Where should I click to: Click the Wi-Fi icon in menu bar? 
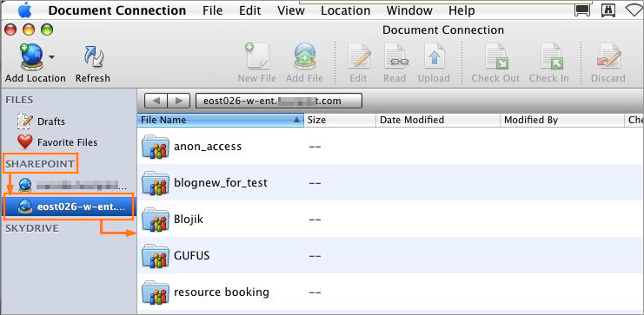click(x=635, y=10)
